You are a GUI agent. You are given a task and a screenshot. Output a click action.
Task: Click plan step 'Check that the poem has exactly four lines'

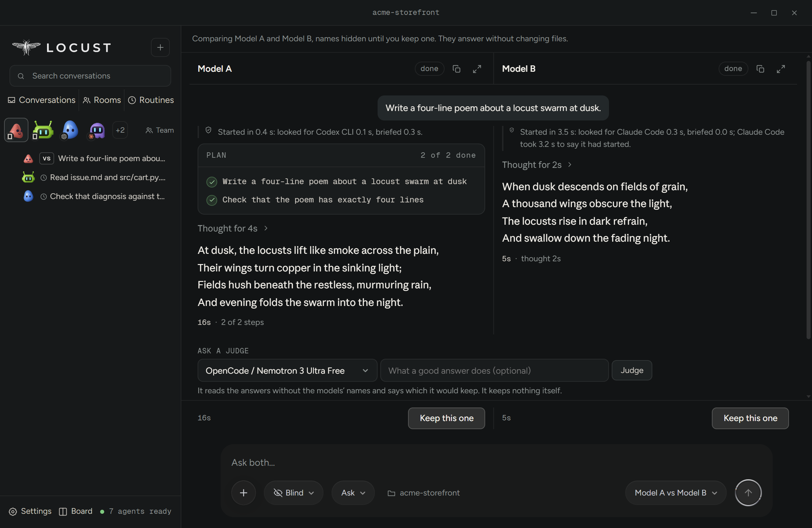pos(323,200)
